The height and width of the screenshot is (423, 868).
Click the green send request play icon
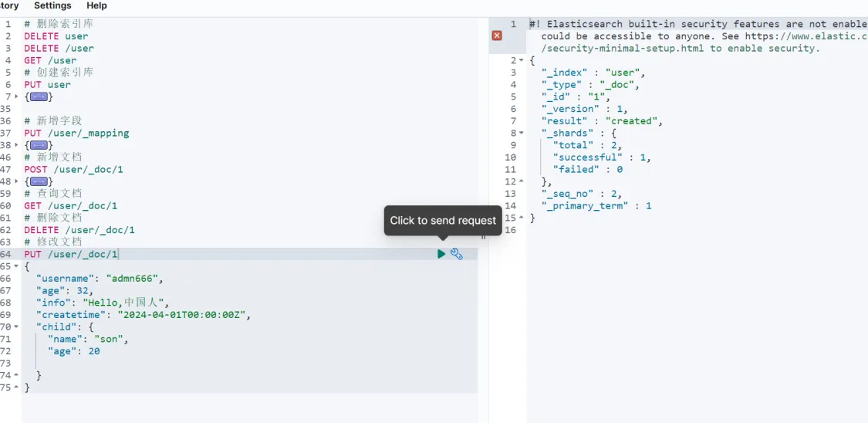[441, 254]
